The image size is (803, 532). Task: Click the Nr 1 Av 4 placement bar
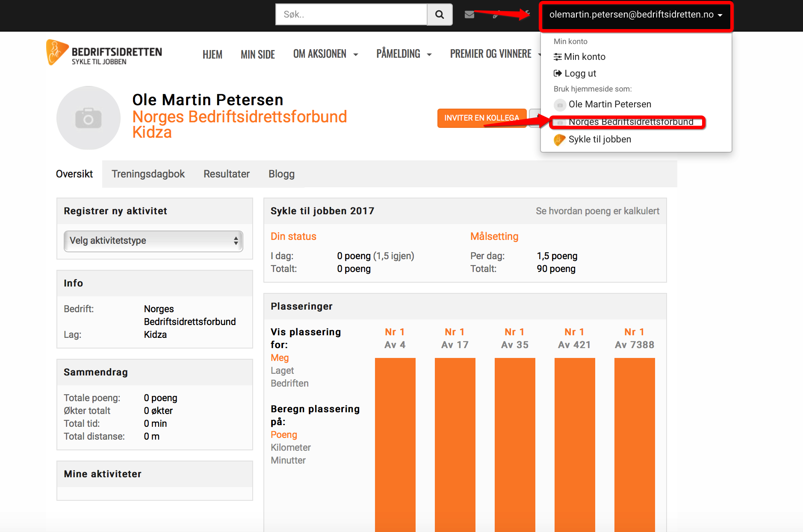coord(395,445)
